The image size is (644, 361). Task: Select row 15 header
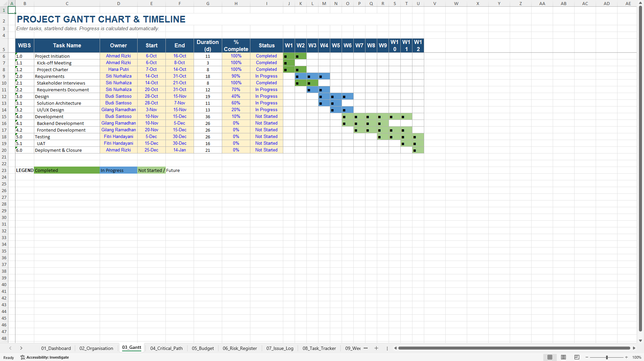(4, 117)
